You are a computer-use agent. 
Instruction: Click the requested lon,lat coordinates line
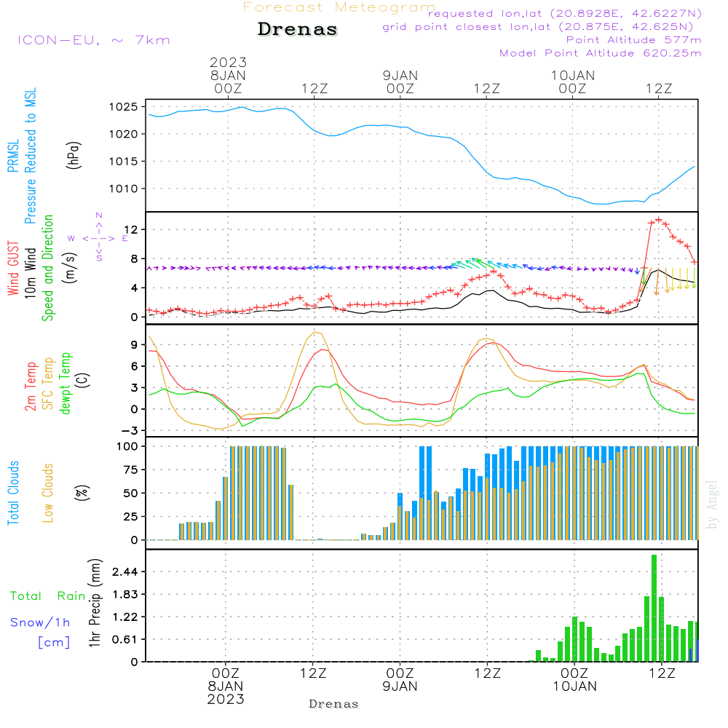point(565,14)
